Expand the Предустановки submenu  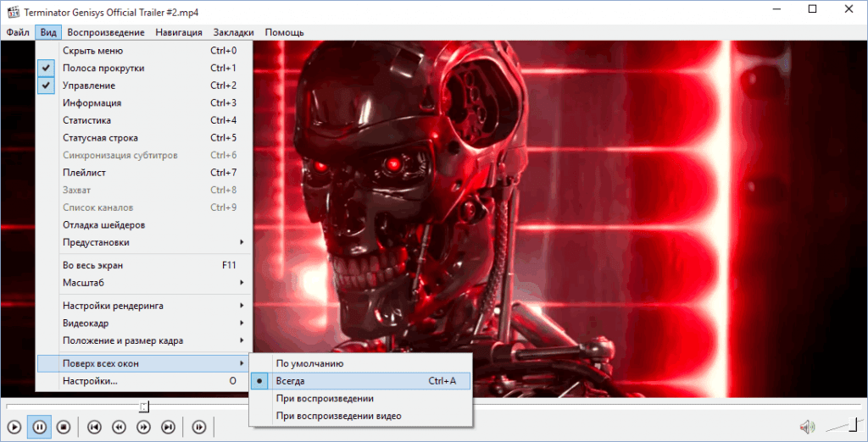[144, 242]
